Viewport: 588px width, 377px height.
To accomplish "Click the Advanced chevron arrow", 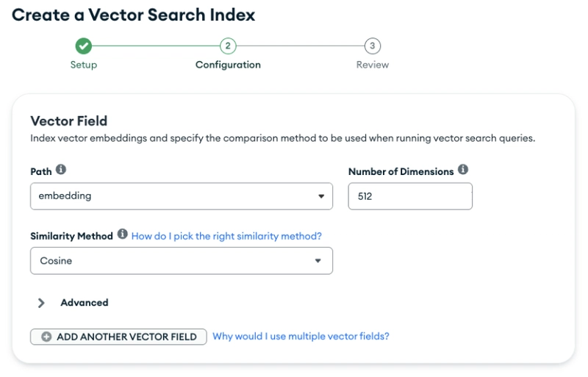I will (x=41, y=303).
